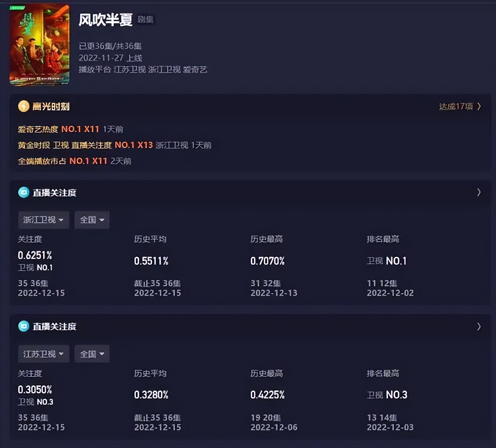Open the 浙江卫视 channel dropdown
The height and width of the screenshot is (448, 496).
pos(43,220)
